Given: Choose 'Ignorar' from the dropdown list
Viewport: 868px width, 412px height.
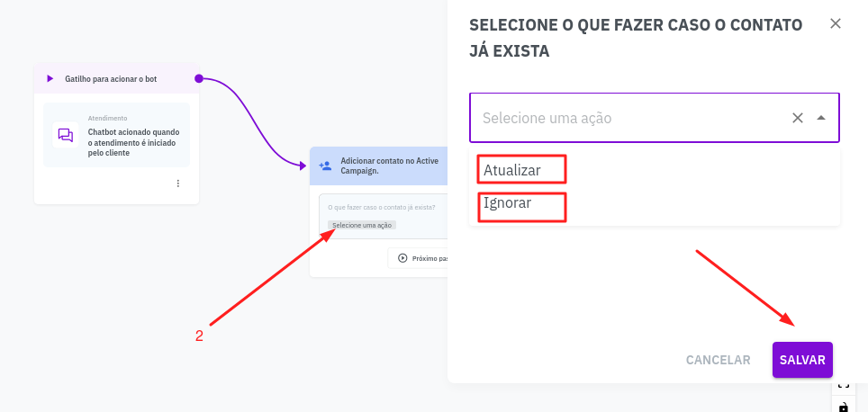Looking at the screenshot, I should tap(508, 203).
